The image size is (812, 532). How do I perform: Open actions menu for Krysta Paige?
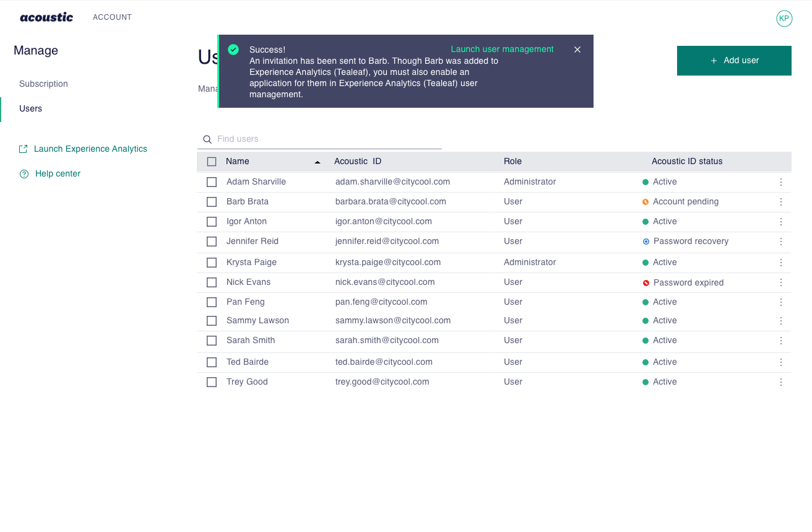781,263
